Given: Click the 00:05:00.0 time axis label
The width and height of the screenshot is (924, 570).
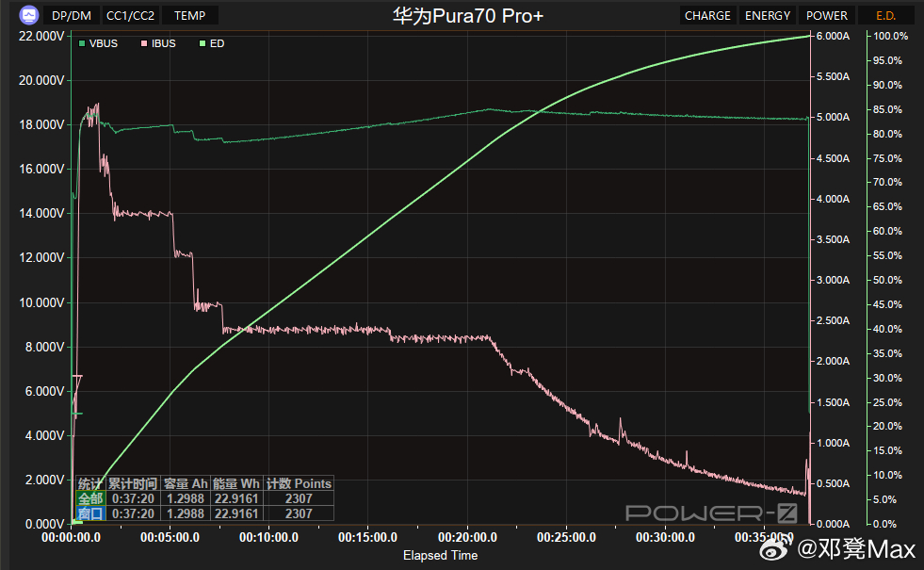Looking at the screenshot, I should 170,538.
